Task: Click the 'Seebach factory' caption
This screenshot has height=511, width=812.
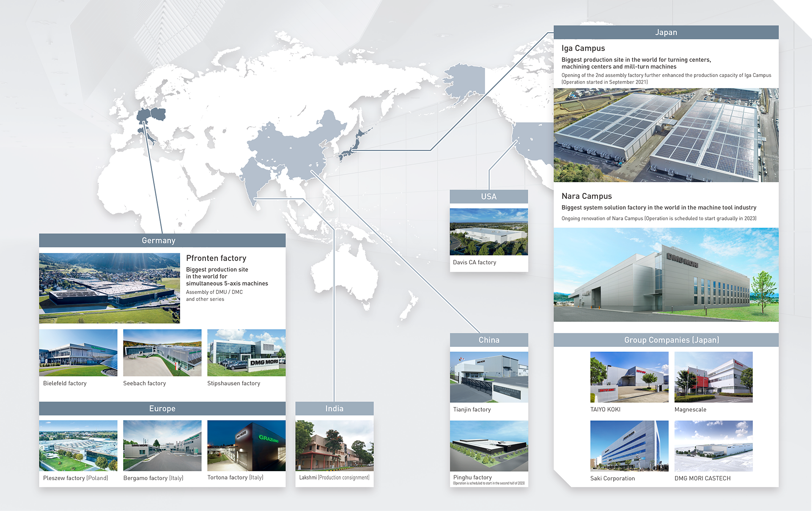Action: coord(145,383)
